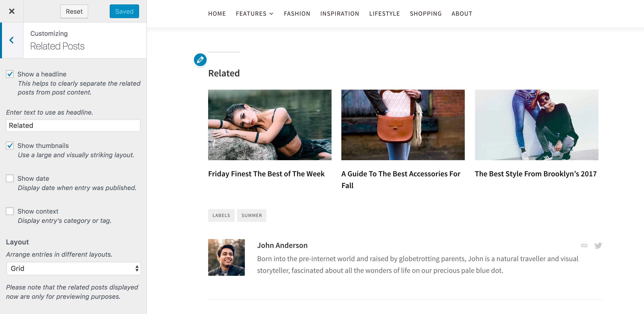Enable the Show date checkbox
Image resolution: width=644 pixels, height=314 pixels.
(x=10, y=179)
